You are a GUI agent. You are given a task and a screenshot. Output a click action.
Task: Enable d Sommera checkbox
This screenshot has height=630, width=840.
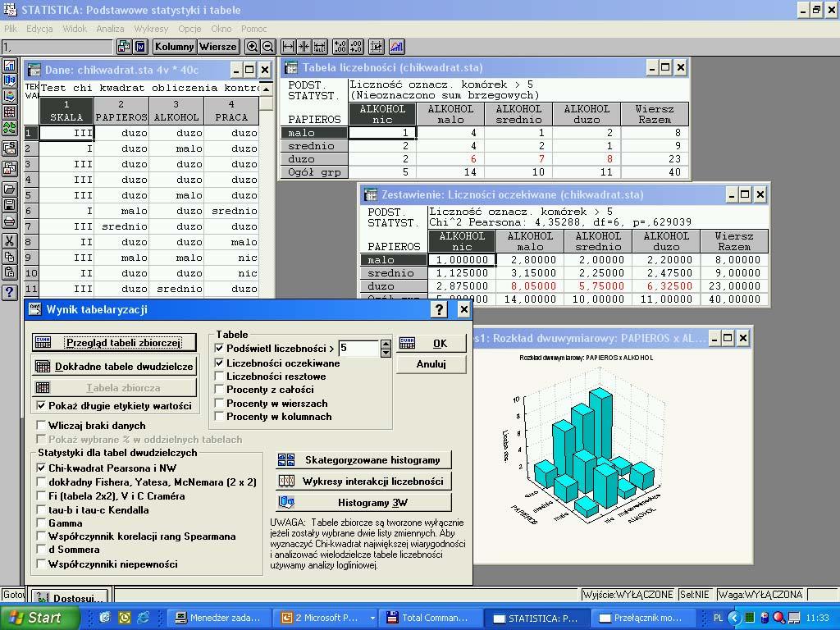[x=41, y=549]
